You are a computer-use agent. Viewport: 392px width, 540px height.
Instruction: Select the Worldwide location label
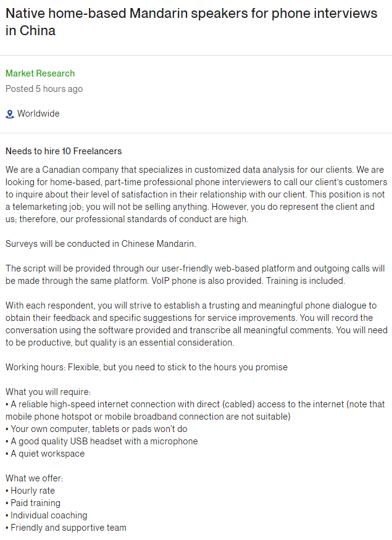click(38, 114)
